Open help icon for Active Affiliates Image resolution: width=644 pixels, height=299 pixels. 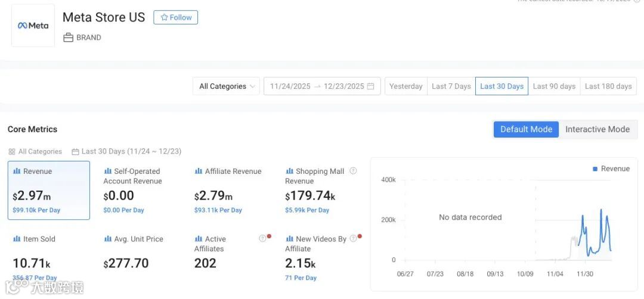click(262, 238)
